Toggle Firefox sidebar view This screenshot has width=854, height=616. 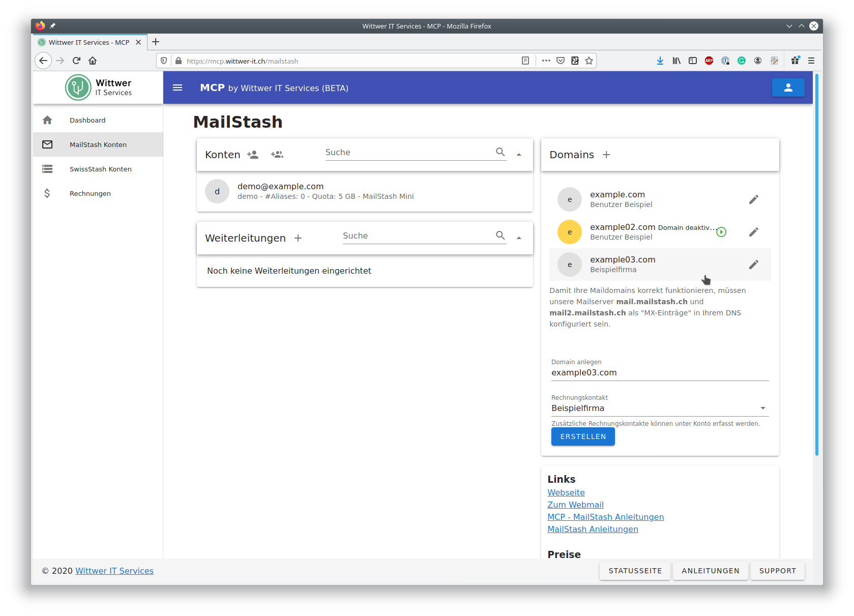(x=693, y=61)
